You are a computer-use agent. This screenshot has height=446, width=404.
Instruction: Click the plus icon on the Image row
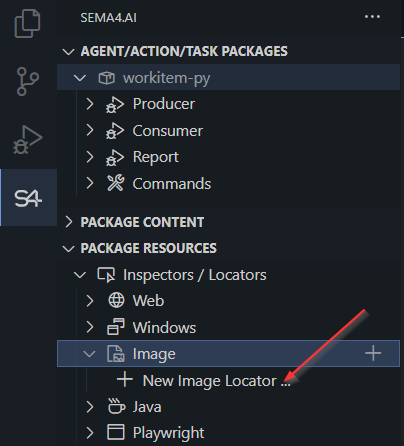pyautogui.click(x=373, y=353)
